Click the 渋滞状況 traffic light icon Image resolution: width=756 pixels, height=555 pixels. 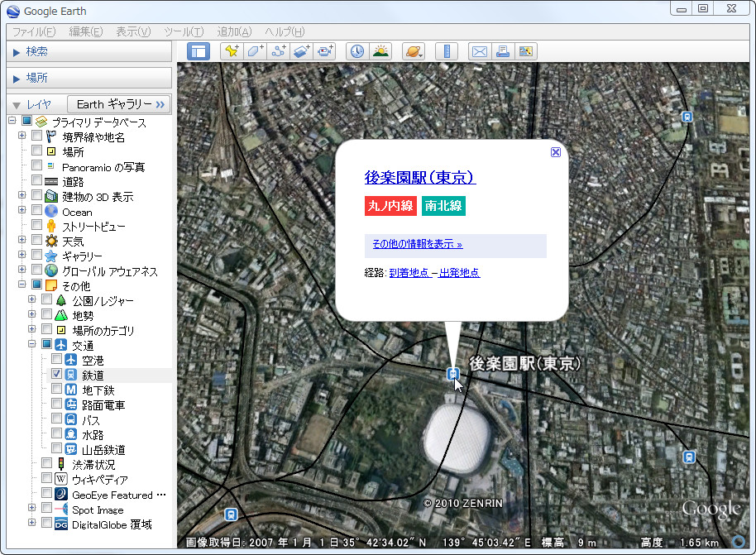pyautogui.click(x=60, y=464)
